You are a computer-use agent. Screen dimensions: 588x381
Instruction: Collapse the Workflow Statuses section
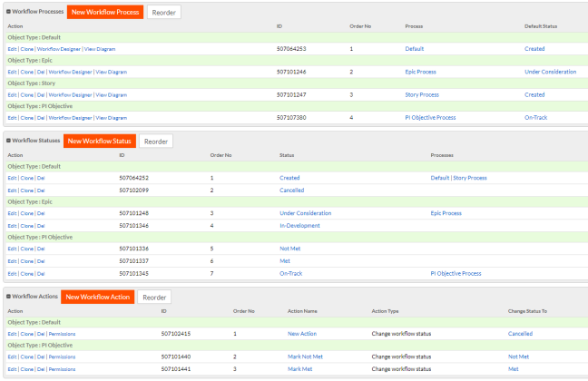pyautogui.click(x=8, y=142)
